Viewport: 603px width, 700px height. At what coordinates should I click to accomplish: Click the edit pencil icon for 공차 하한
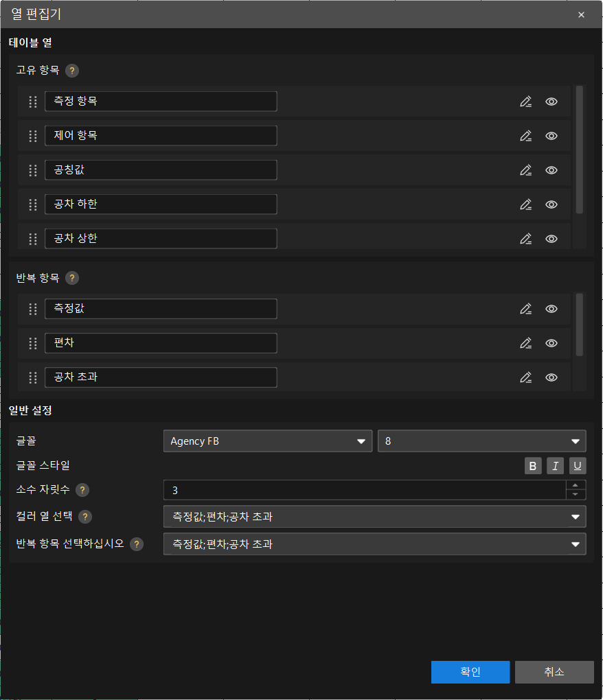(x=525, y=205)
